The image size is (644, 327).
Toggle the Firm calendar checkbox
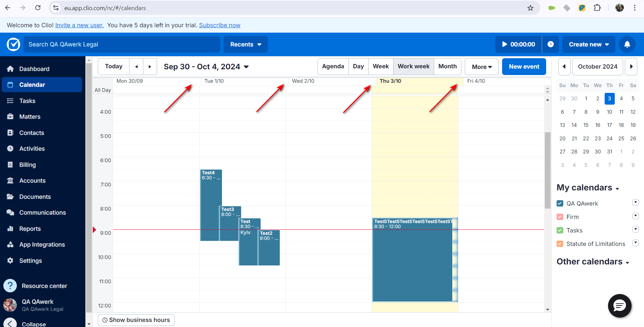[560, 217]
